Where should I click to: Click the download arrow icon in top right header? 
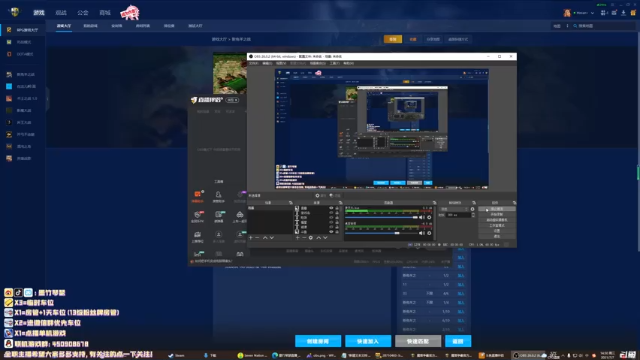pyautogui.click(x=624, y=13)
